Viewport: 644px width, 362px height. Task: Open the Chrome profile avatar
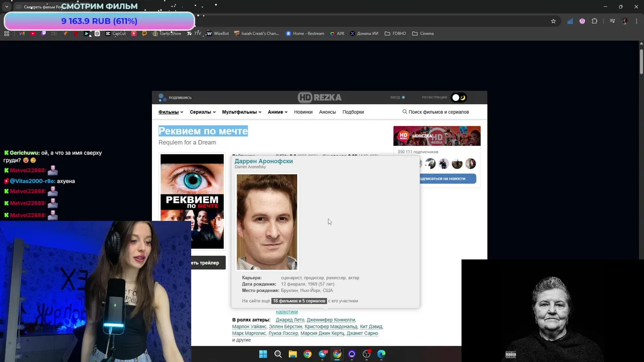[624, 21]
